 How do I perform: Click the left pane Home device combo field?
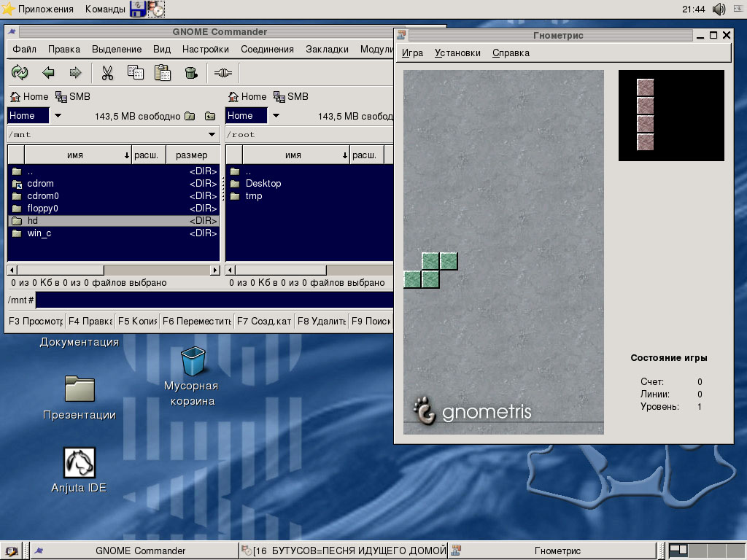(28, 115)
